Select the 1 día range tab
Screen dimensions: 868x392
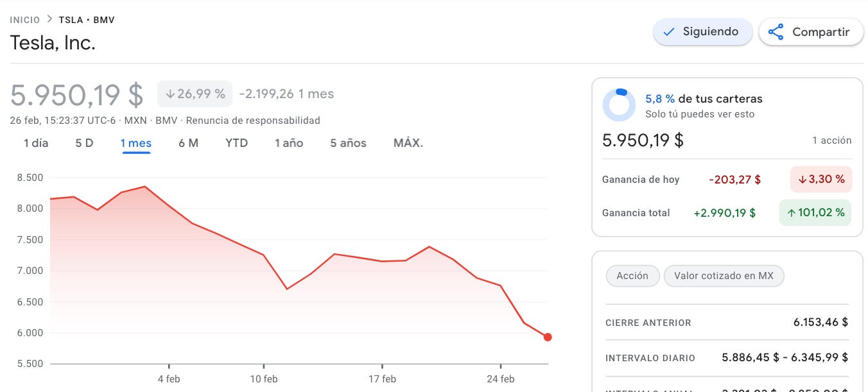point(36,143)
